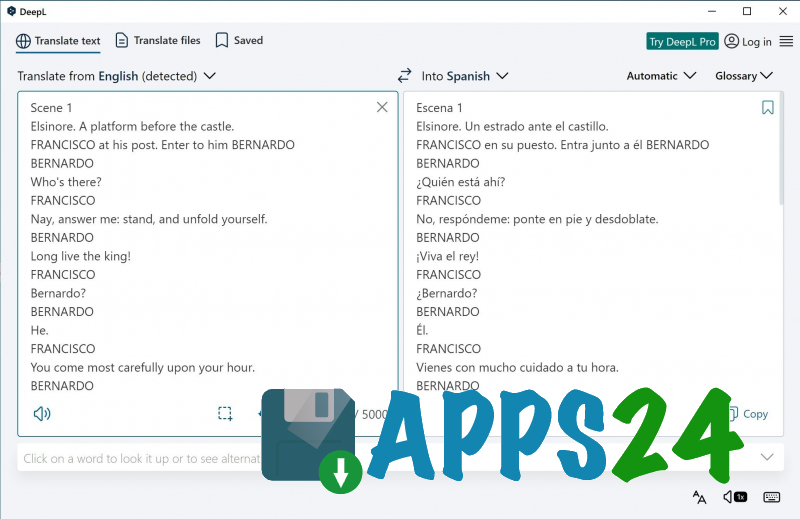Click the user account avatar icon
The width and height of the screenshot is (800, 519).
coord(732,41)
